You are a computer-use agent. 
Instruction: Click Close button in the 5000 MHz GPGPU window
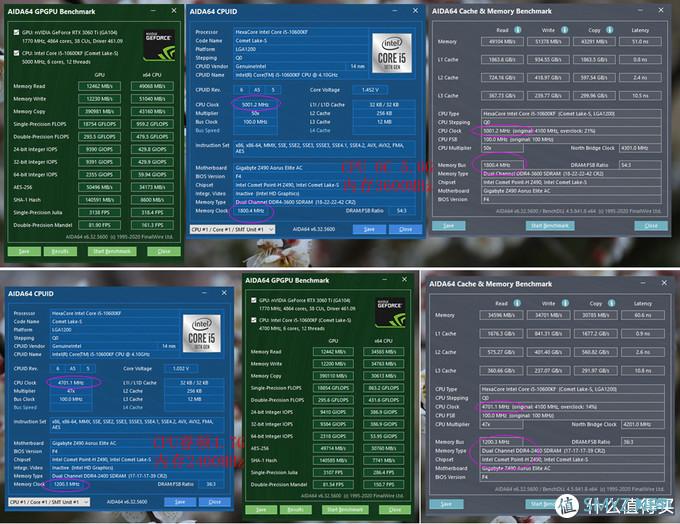[163, 252]
